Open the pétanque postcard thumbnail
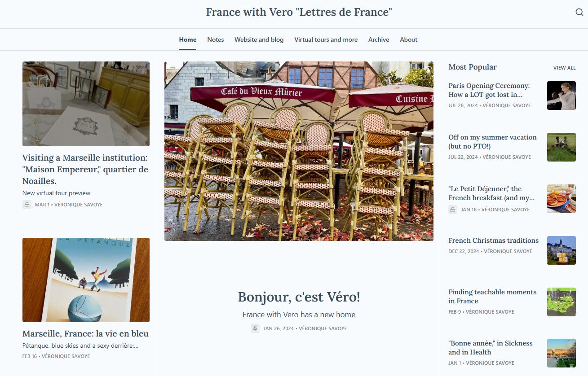 (86, 280)
